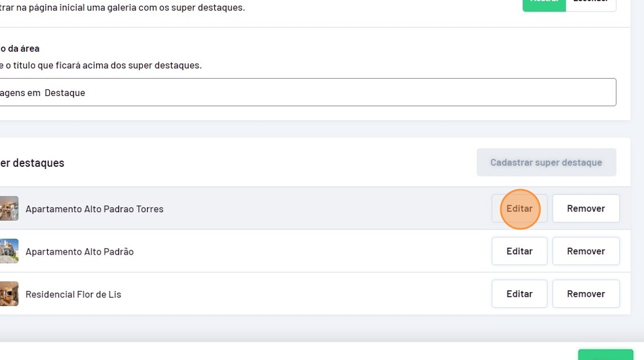Image resolution: width=644 pixels, height=360 pixels.
Task: Select the Apartamento Alto Padrao Torres name
Action: [94, 209]
